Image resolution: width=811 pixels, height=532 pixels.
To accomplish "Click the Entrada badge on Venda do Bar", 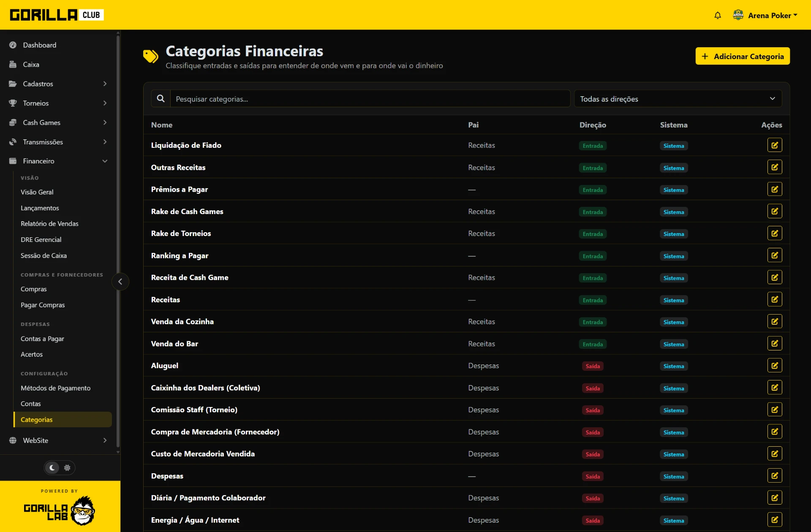I will [x=593, y=344].
